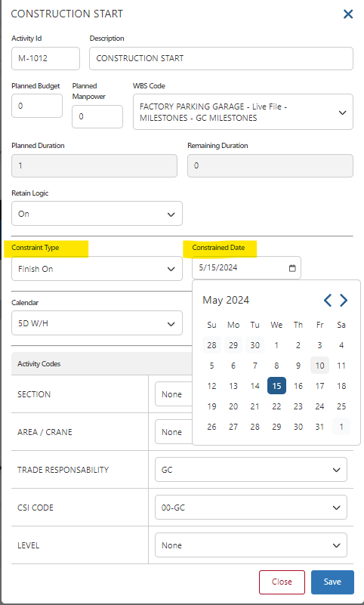This screenshot has width=364, height=605.
Task: Choose May 31 in the calendar
Action: [x=319, y=427]
